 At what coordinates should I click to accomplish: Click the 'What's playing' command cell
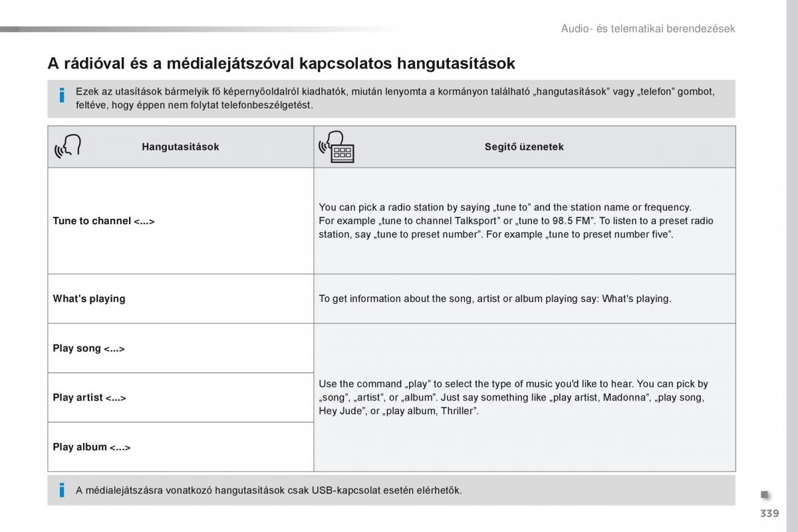tap(181, 299)
